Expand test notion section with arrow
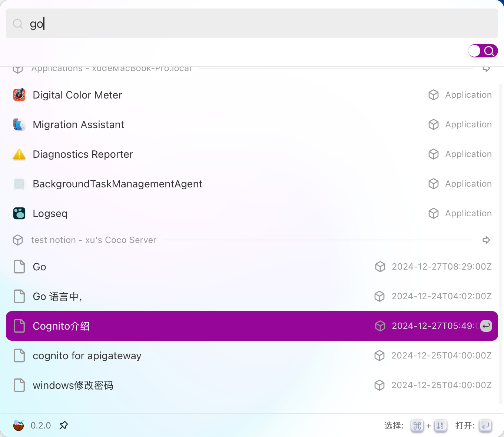Screen dimensions: 504x437 click(486, 240)
